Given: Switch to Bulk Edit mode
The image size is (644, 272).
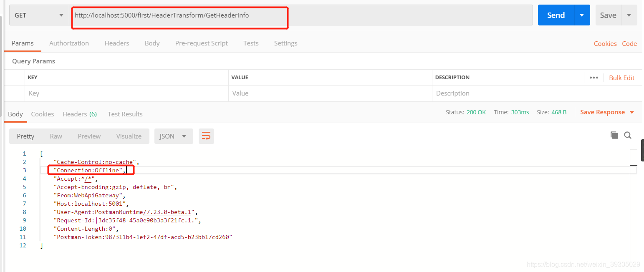Looking at the screenshot, I should 621,78.
